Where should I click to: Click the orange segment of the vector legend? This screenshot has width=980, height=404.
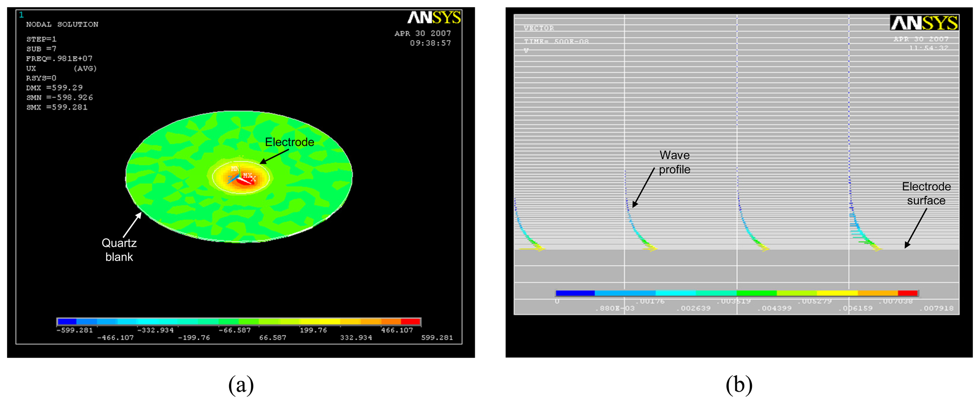pos(878,293)
